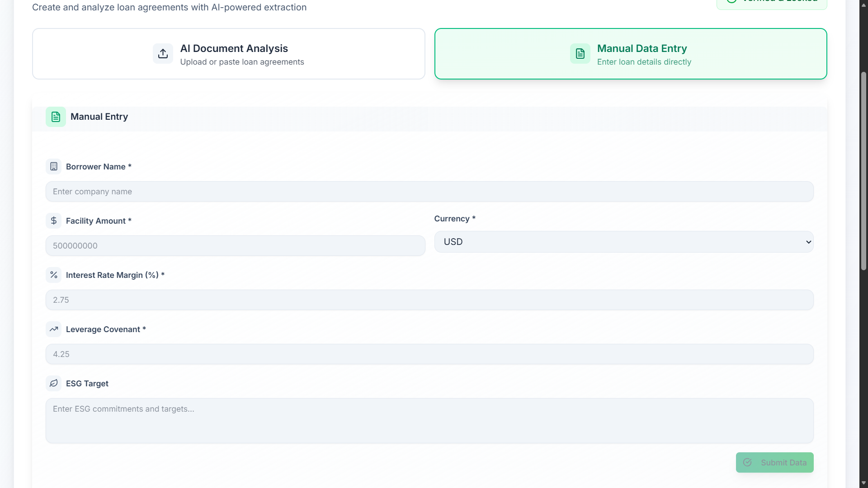Click the ESG commitments text area
Image resolution: width=868 pixels, height=488 pixels.
429,421
